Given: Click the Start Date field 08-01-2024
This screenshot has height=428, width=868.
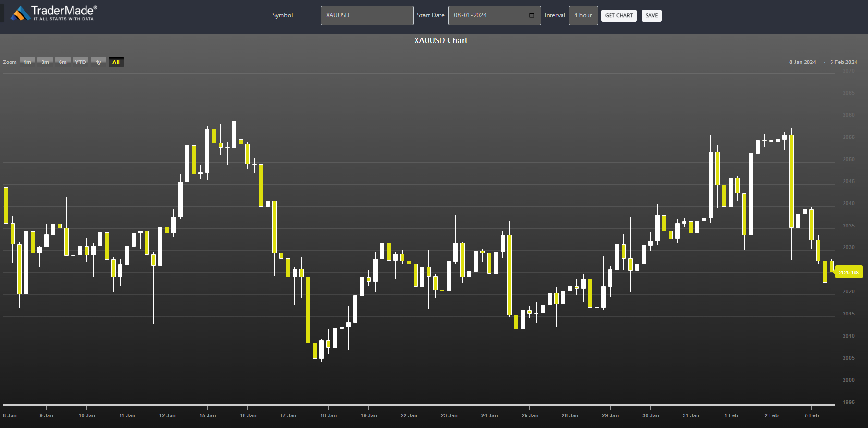Looking at the screenshot, I should tap(494, 15).
